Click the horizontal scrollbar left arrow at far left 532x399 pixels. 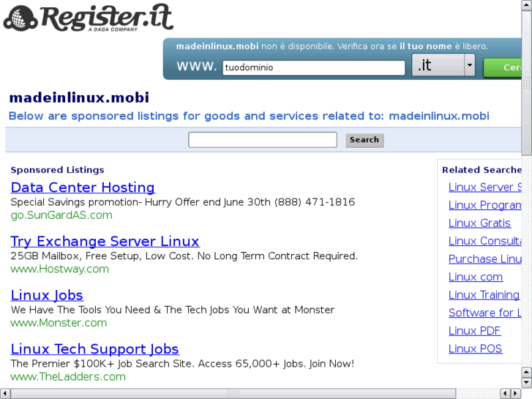(5, 394)
